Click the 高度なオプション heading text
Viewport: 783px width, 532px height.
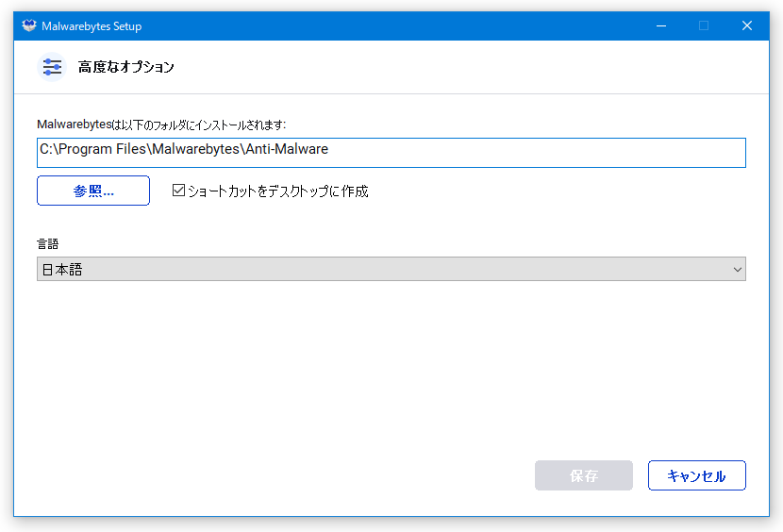click(125, 67)
